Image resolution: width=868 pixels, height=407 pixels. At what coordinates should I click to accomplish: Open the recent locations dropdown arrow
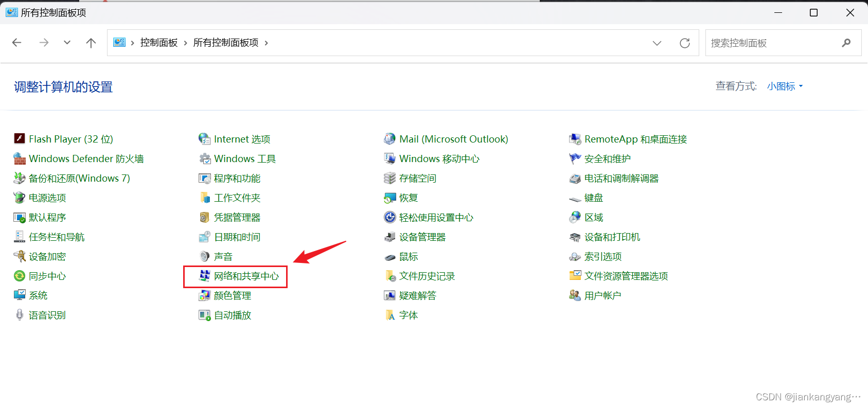point(67,43)
